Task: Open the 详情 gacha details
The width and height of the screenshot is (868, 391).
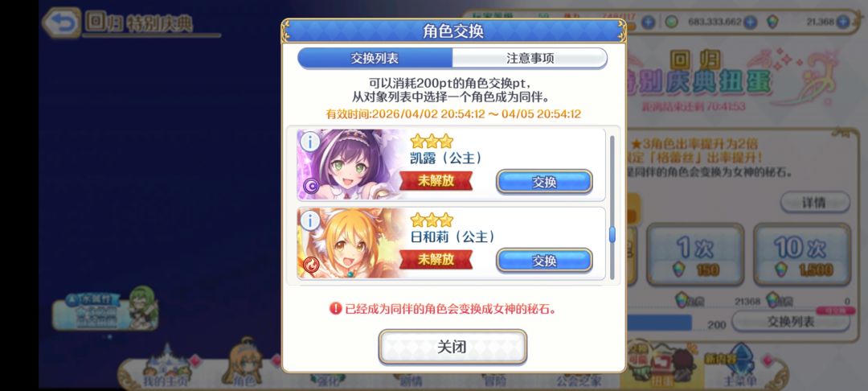Action: 815,202
